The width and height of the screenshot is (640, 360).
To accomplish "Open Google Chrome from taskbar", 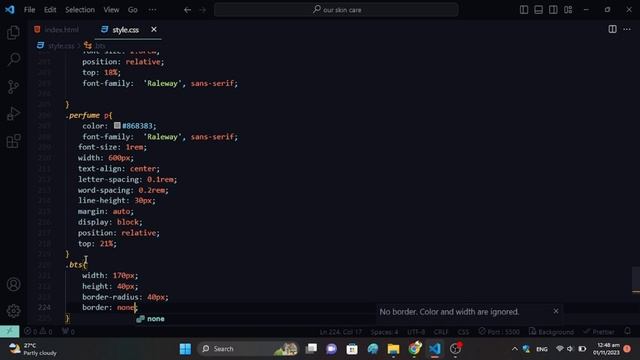I will [414, 349].
